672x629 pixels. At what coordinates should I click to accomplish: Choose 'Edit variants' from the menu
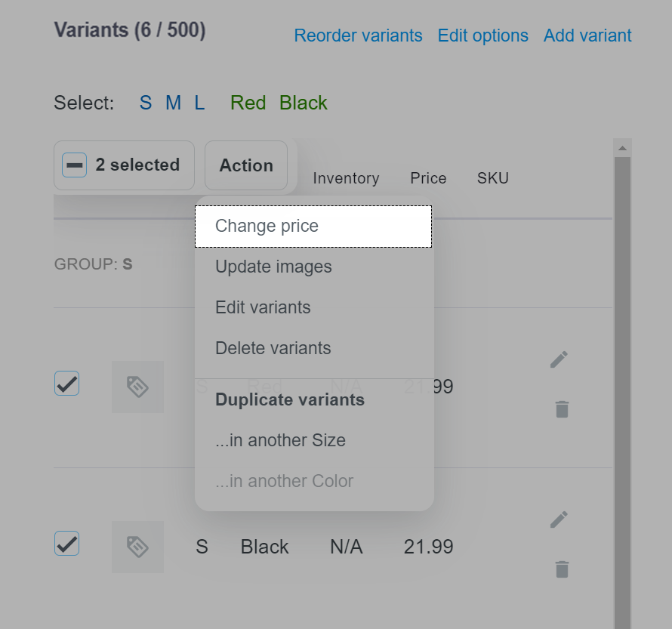tap(313, 307)
